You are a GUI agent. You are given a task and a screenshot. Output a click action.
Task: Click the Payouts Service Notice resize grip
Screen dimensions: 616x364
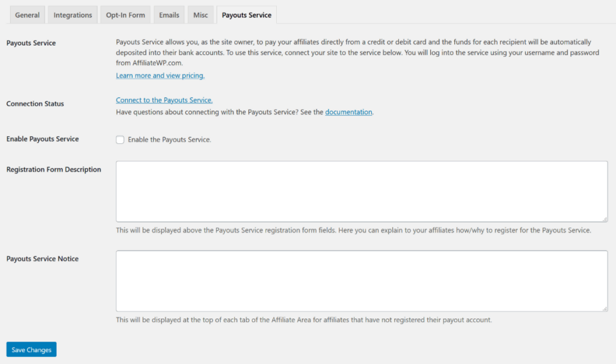pyautogui.click(x=605, y=308)
